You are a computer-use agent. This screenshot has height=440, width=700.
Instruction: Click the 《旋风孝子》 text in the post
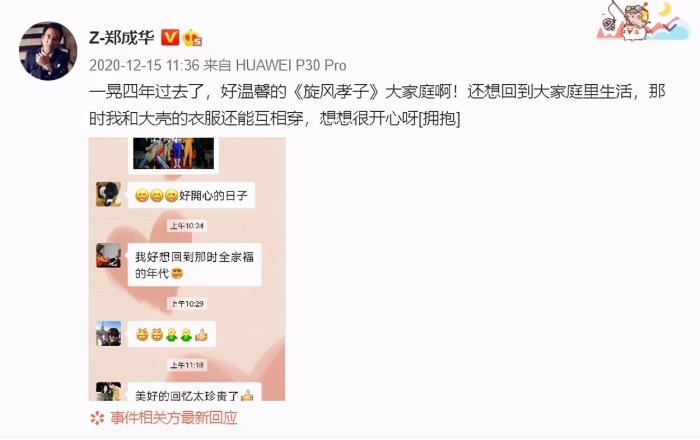(336, 91)
